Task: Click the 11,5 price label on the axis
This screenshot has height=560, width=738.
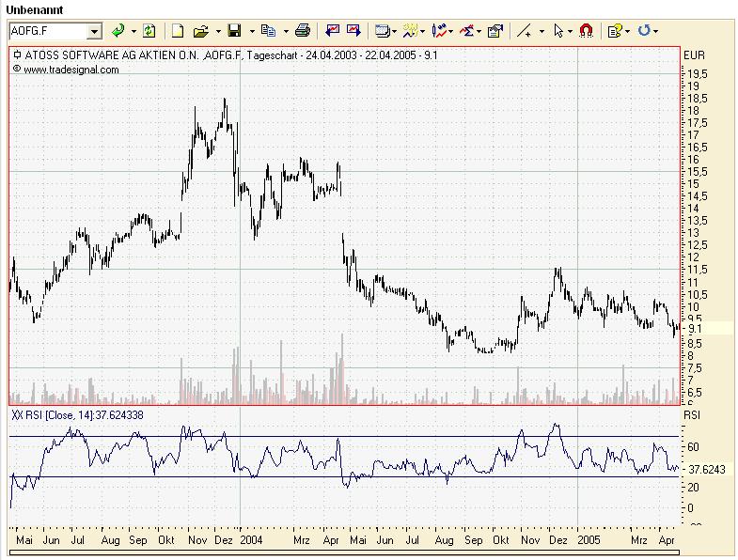Action: point(698,270)
